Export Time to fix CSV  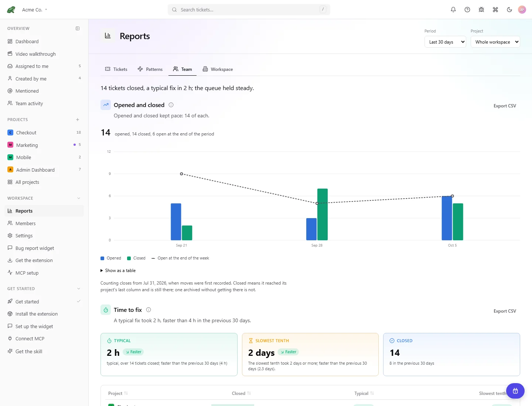pos(505,311)
